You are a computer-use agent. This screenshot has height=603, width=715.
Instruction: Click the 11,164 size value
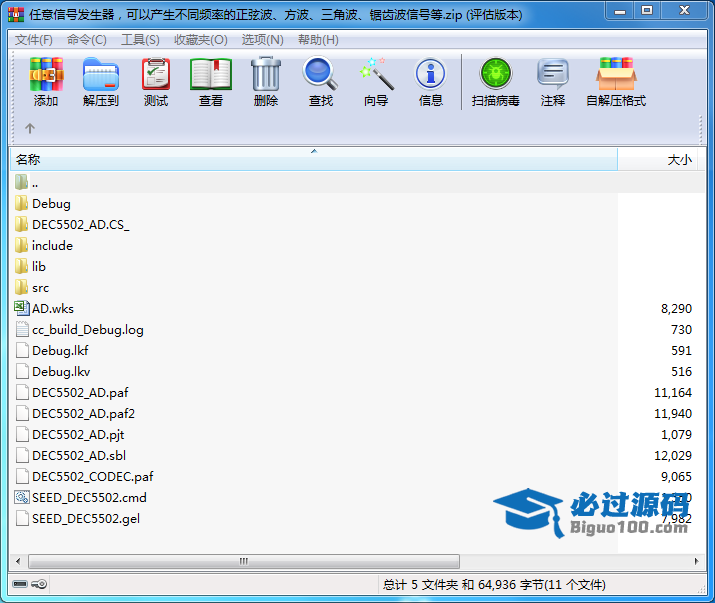click(x=673, y=393)
